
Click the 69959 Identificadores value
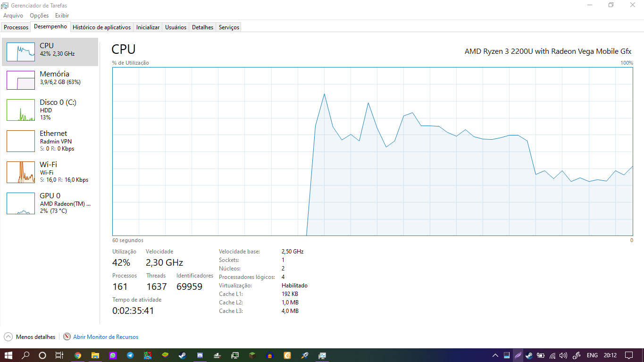[189, 286]
